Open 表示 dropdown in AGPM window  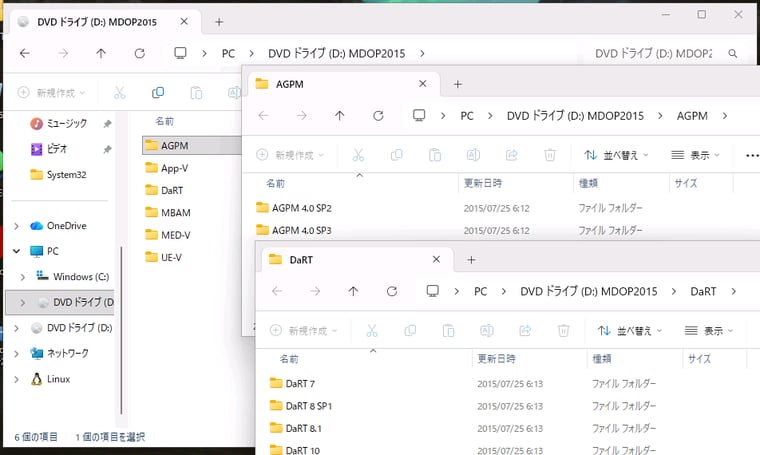pos(696,156)
